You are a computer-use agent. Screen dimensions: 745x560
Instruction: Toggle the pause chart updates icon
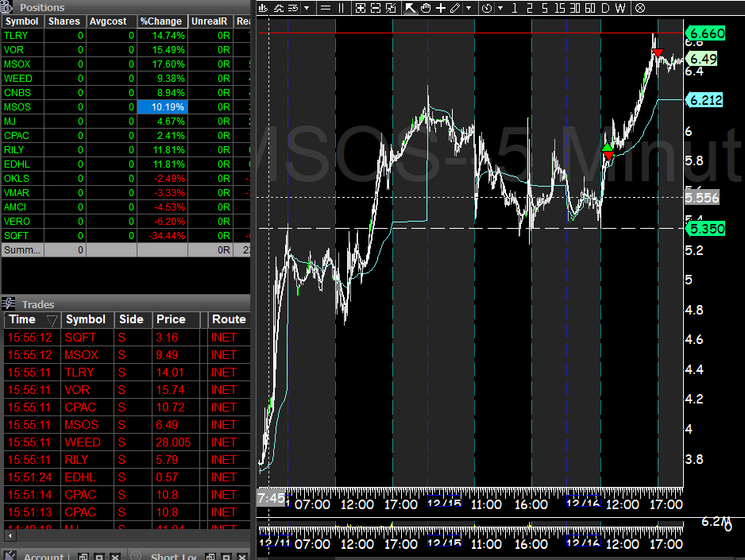[342, 8]
